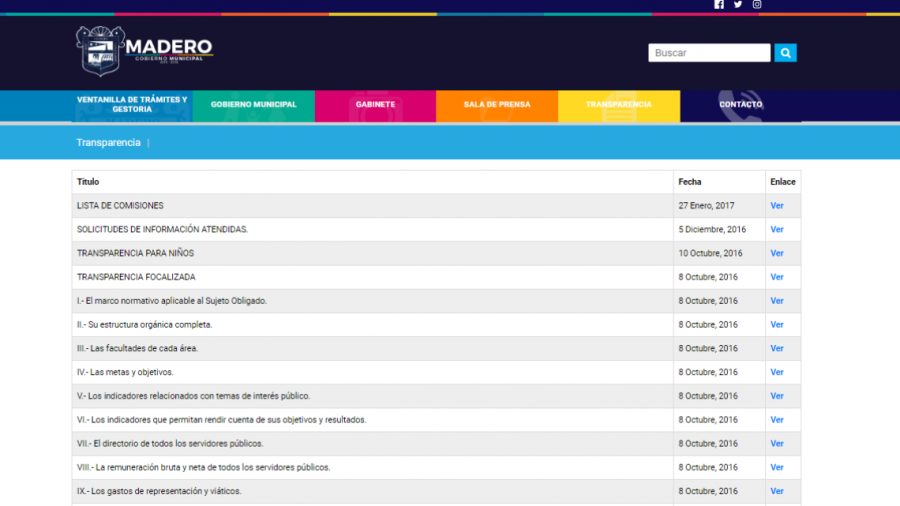Go to Sala de Prensa section
This screenshot has width=900, height=506.
click(x=497, y=105)
